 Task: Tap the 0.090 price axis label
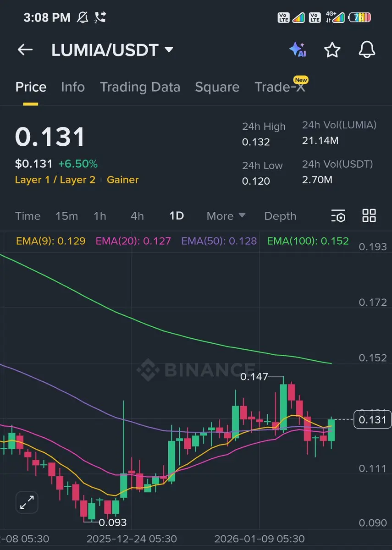(373, 523)
